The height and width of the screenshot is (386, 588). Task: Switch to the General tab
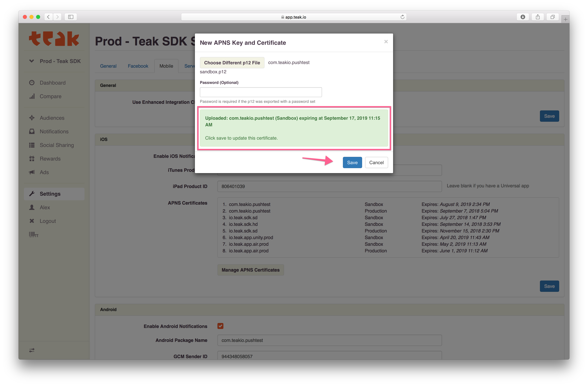tap(108, 66)
